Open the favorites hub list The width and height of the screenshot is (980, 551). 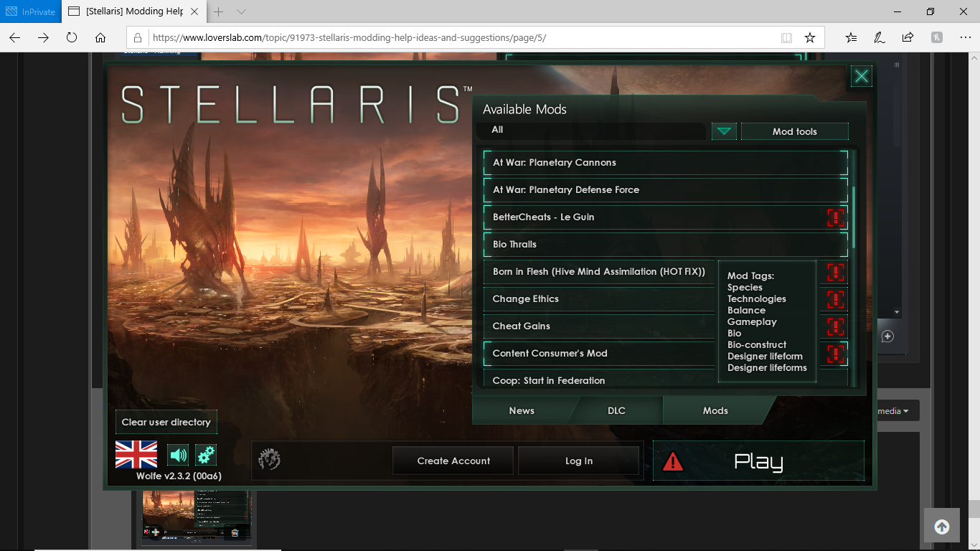tap(851, 37)
